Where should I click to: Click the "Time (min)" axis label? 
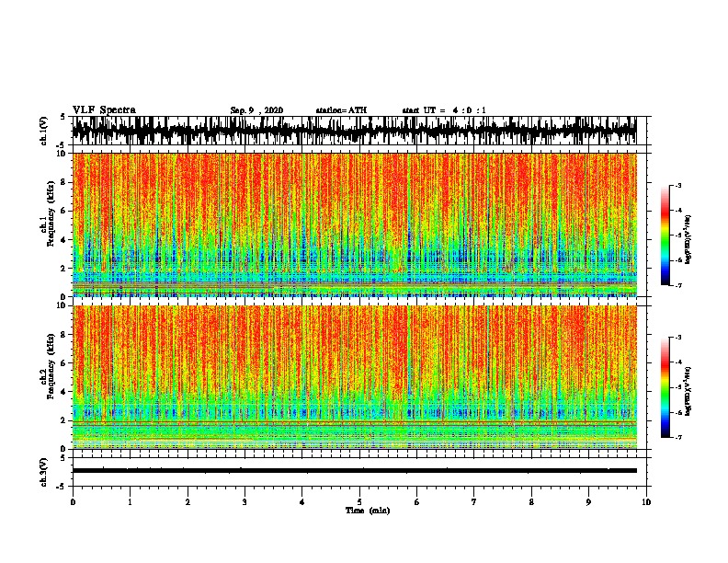point(368,511)
